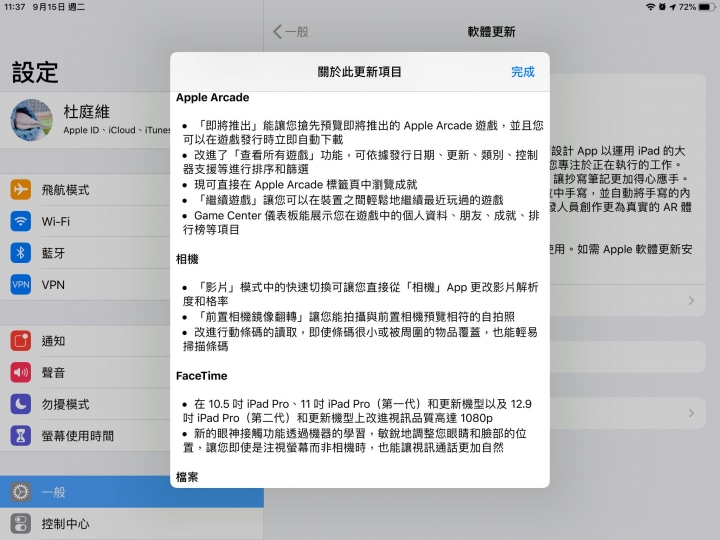Open the Sounds (聲音) icon
The height and width of the screenshot is (540, 720).
pyautogui.click(x=21, y=372)
